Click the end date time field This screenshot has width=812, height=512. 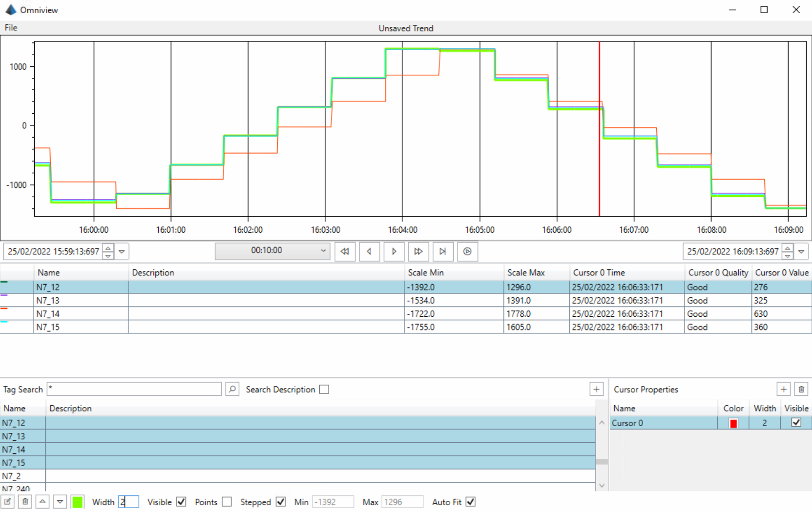(x=732, y=252)
